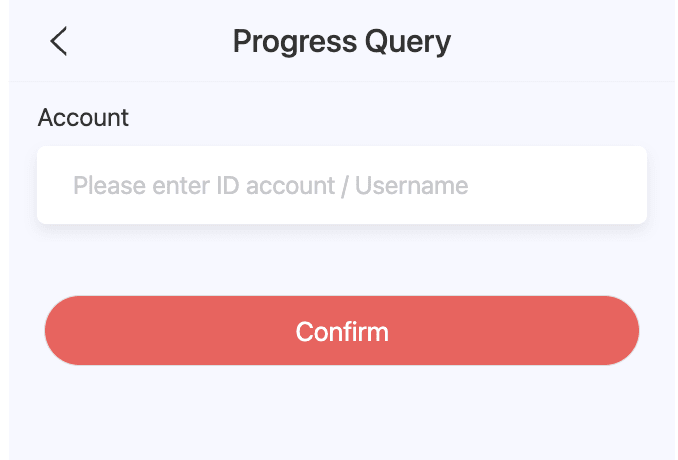Click the red Confirm button

point(342,331)
